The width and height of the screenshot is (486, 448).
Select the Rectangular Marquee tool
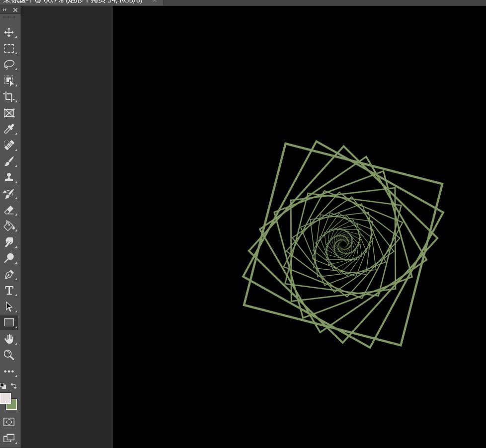click(x=9, y=49)
